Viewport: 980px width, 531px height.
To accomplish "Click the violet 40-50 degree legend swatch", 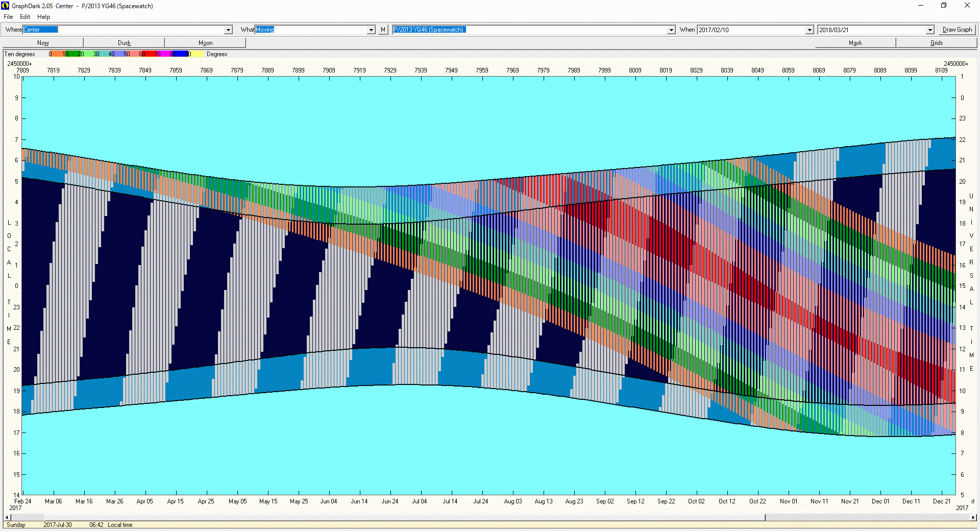I will pos(118,54).
